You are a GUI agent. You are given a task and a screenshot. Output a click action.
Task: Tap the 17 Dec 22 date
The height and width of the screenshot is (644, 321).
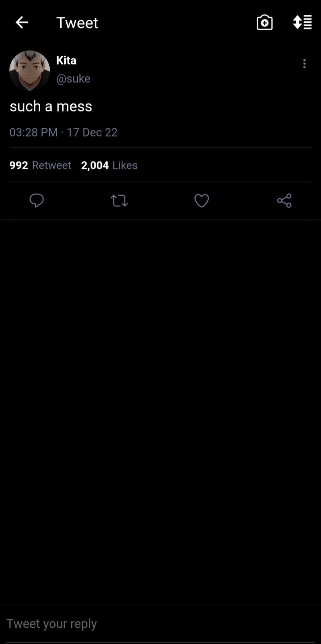(x=92, y=132)
